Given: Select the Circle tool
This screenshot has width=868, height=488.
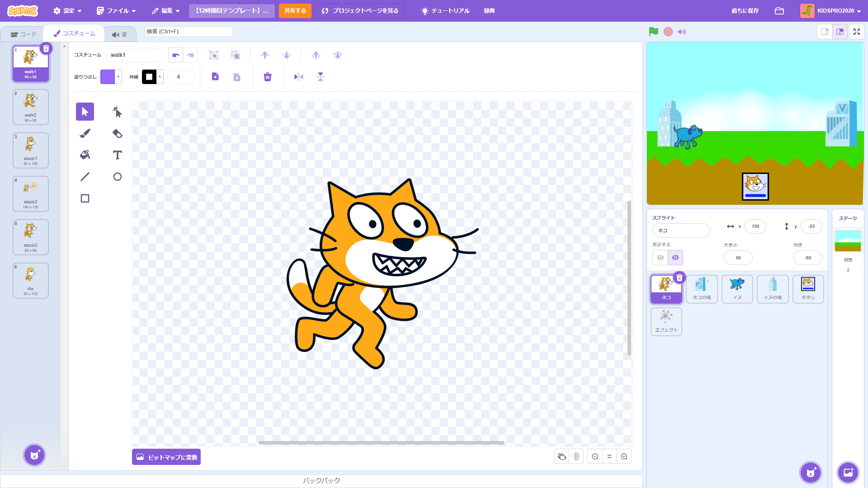Looking at the screenshot, I should 117,177.
